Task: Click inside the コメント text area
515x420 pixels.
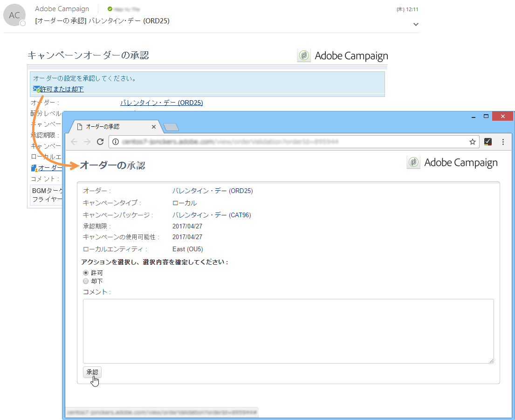Action: tap(288, 331)
